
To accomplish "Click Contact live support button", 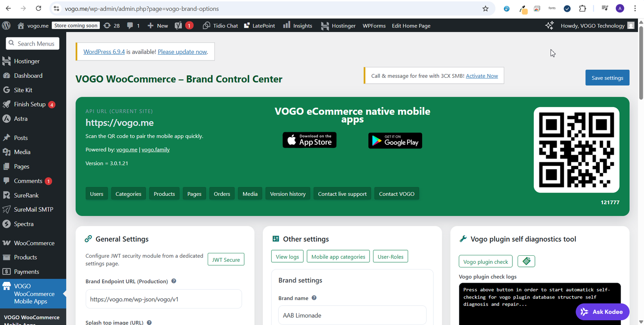I will (342, 194).
